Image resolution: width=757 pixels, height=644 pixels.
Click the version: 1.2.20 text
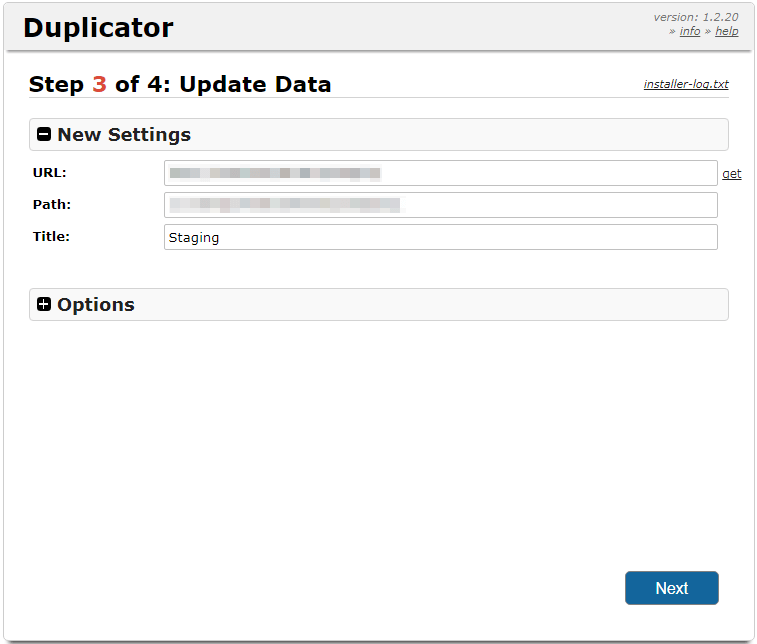(696, 17)
